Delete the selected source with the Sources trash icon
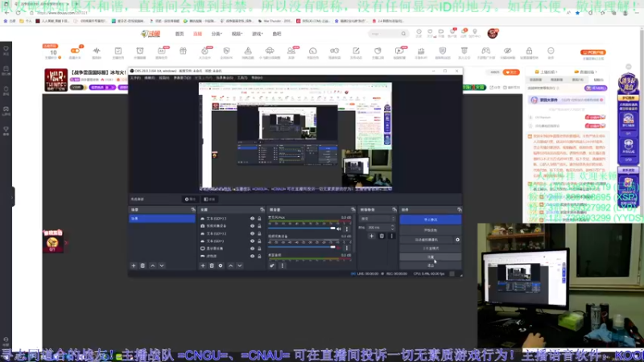644x362 pixels. point(212,266)
